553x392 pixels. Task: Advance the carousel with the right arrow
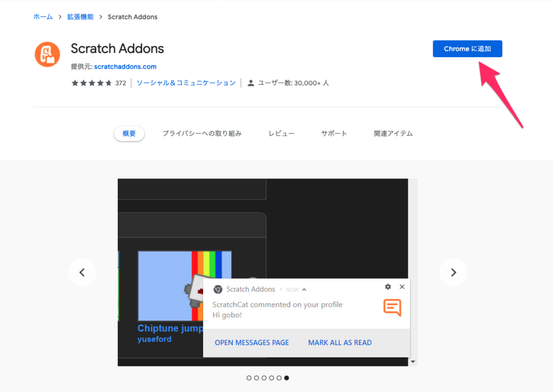tap(453, 272)
